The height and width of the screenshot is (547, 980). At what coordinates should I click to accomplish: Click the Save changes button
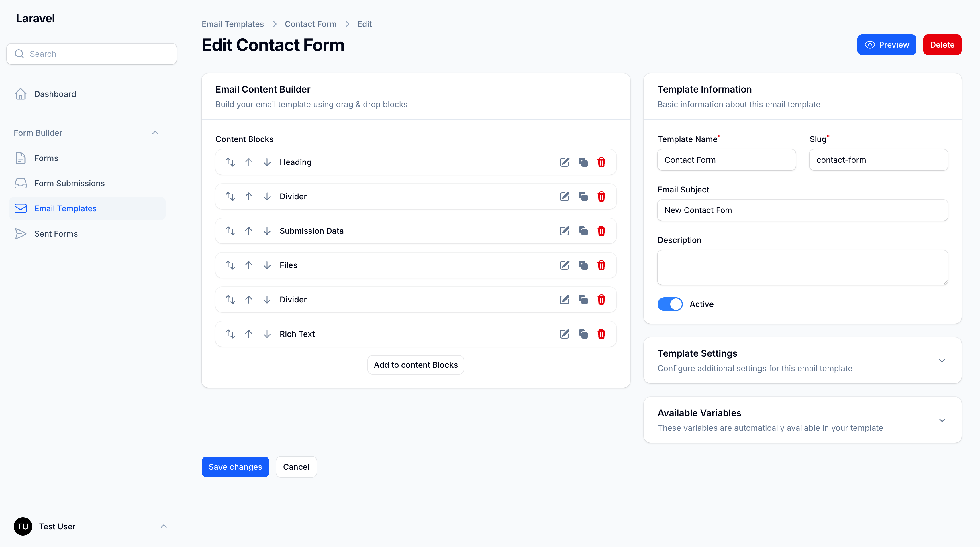[235, 467]
